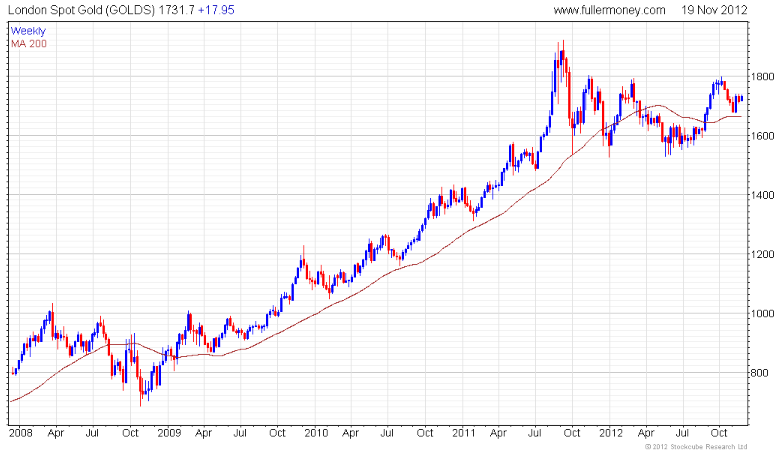The width and height of the screenshot is (783, 454).
Task: Click the 1600 price axis label
Action: point(763,136)
